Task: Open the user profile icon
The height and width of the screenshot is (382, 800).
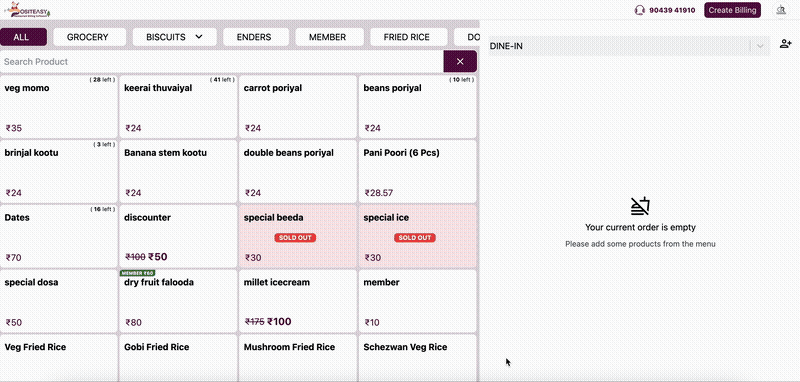Action: pyautogui.click(x=780, y=10)
